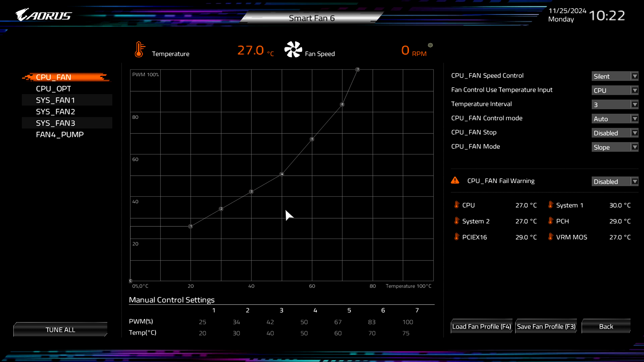Select the FAN4_PUMP fan channel tab
Screen dimensions: 644x362
click(60, 134)
